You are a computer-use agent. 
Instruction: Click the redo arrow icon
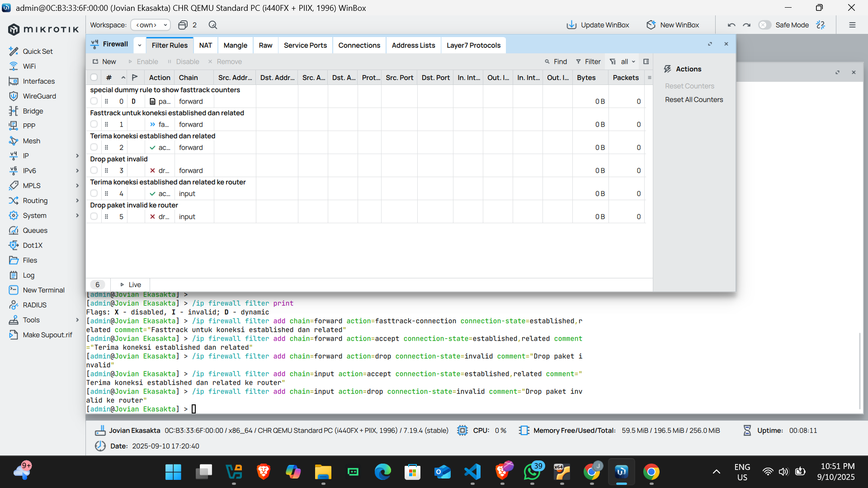[x=747, y=25]
